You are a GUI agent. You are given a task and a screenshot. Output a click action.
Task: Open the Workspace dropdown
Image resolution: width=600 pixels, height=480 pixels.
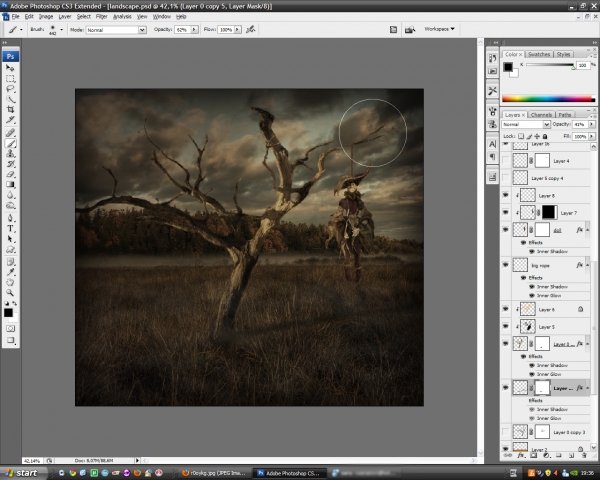click(439, 29)
